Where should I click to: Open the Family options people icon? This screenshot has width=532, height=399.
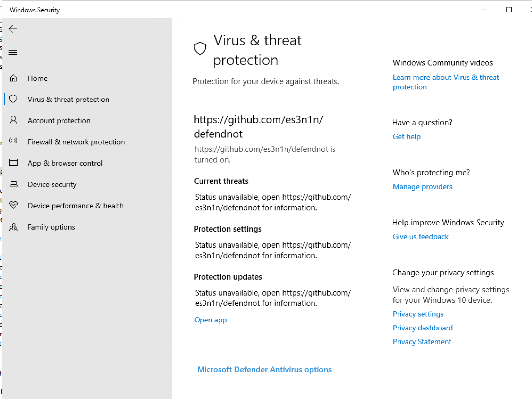point(13,227)
